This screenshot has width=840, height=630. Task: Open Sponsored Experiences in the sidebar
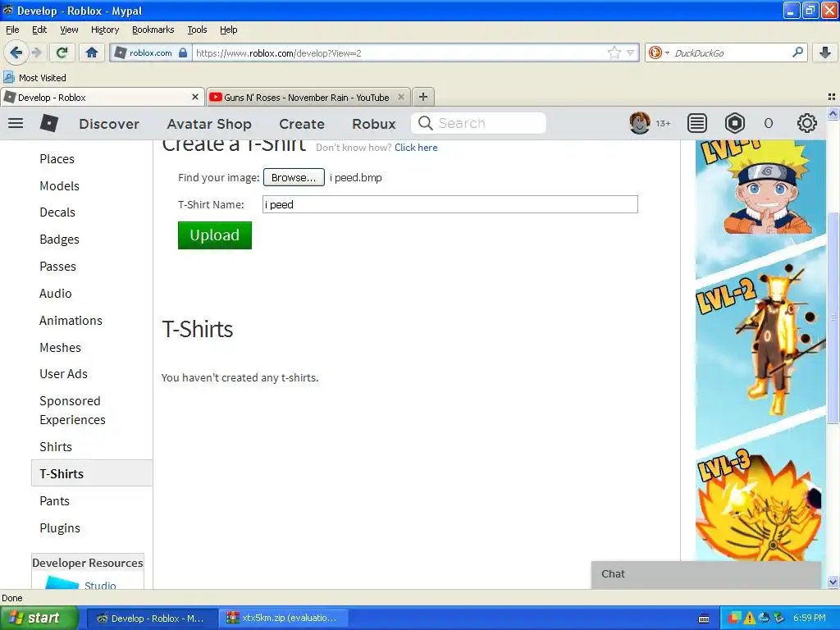(x=72, y=410)
